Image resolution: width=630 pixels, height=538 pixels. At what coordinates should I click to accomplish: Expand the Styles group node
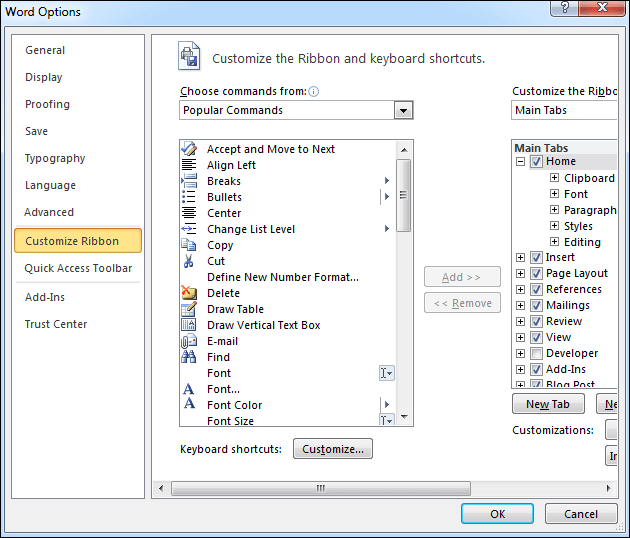pyautogui.click(x=554, y=225)
